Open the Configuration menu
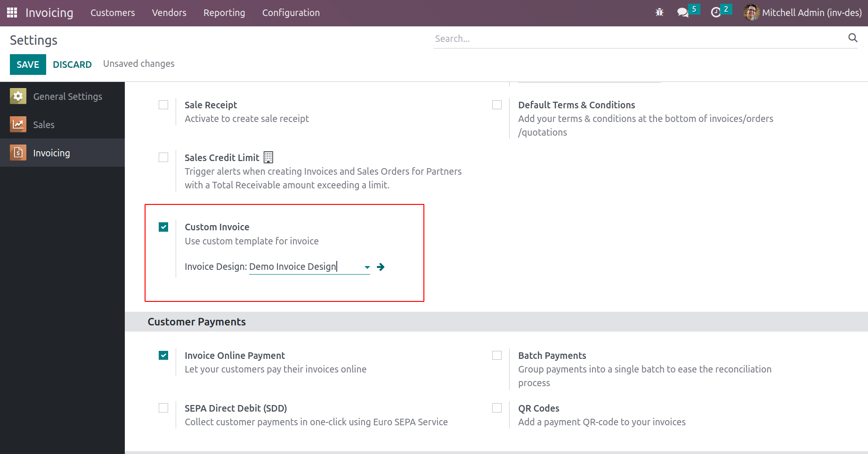Image resolution: width=868 pixels, height=454 pixels. click(x=291, y=13)
